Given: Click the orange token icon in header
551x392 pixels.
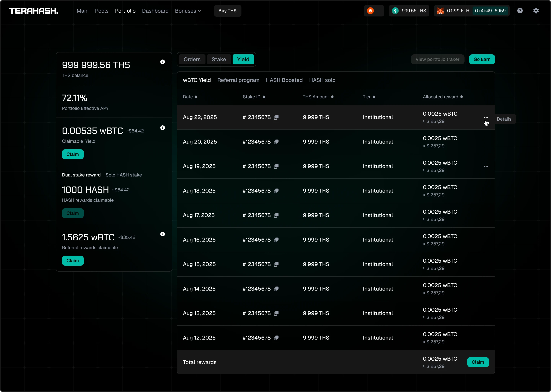Looking at the screenshot, I should coord(370,11).
